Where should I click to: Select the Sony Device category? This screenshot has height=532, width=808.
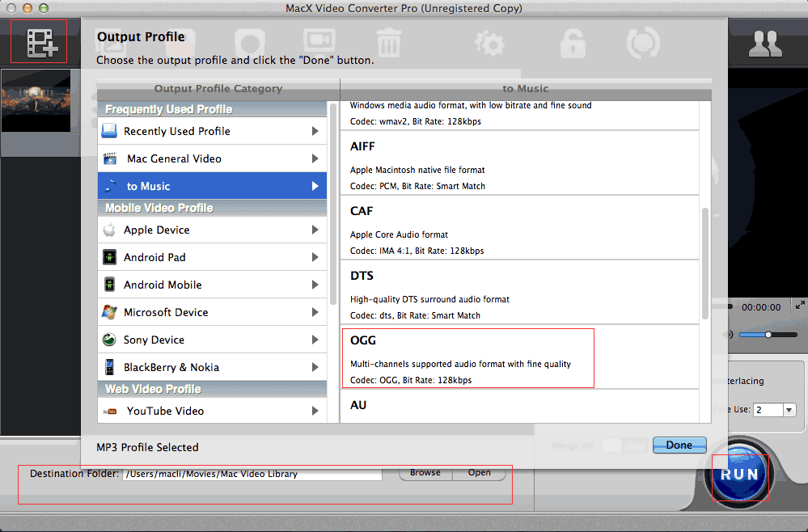tap(212, 340)
